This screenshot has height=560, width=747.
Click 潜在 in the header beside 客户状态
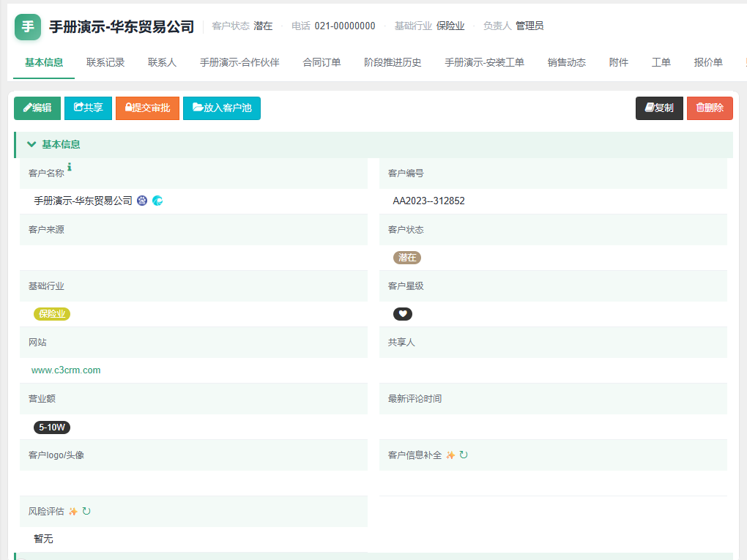(263, 26)
